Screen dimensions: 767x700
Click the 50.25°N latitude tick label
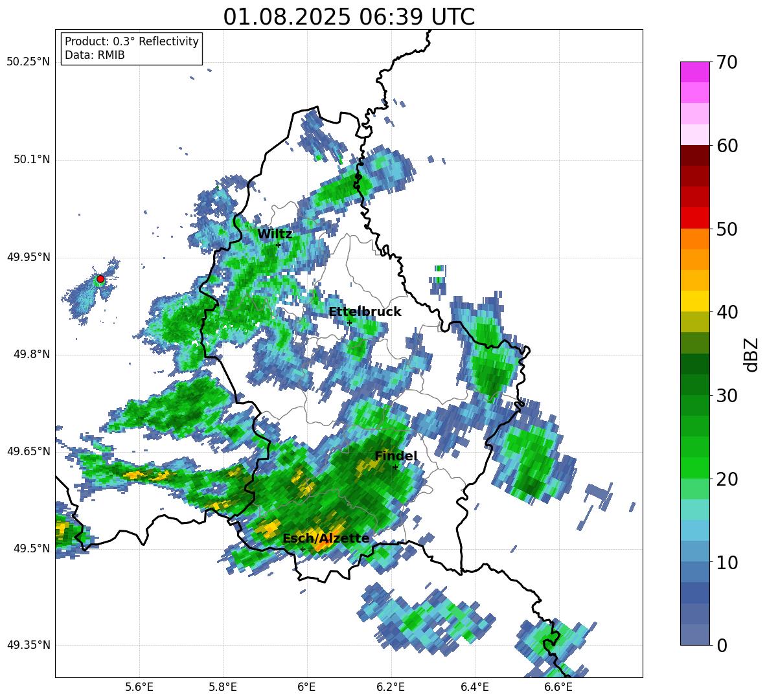tap(29, 62)
